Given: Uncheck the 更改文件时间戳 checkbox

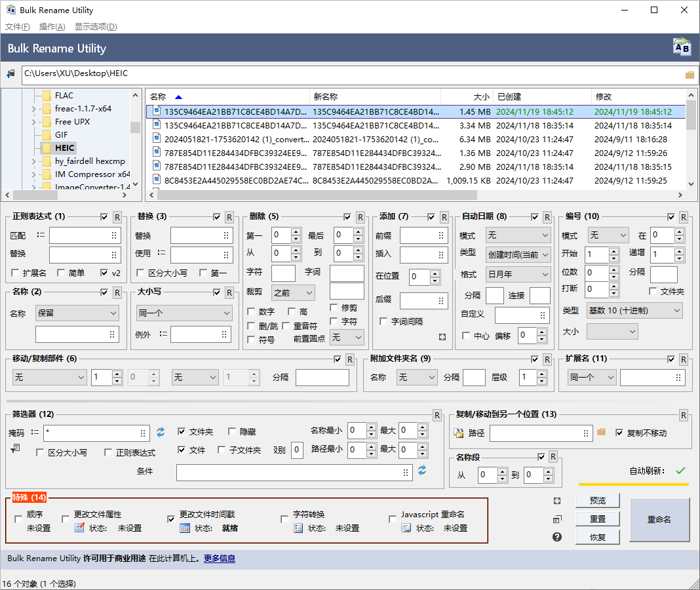Looking at the screenshot, I should click(171, 519).
